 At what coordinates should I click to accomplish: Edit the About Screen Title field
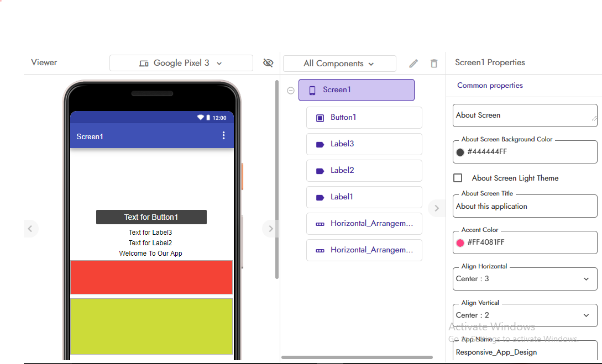point(525,207)
